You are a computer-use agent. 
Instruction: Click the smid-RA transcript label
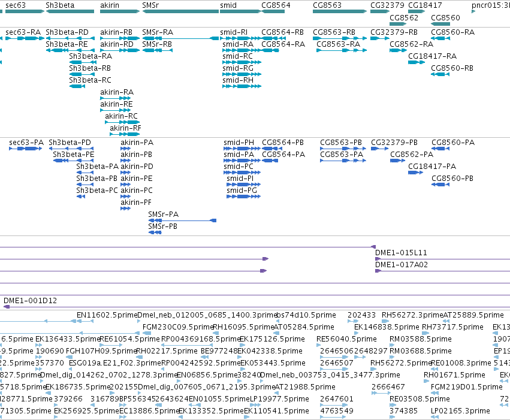point(238,44)
